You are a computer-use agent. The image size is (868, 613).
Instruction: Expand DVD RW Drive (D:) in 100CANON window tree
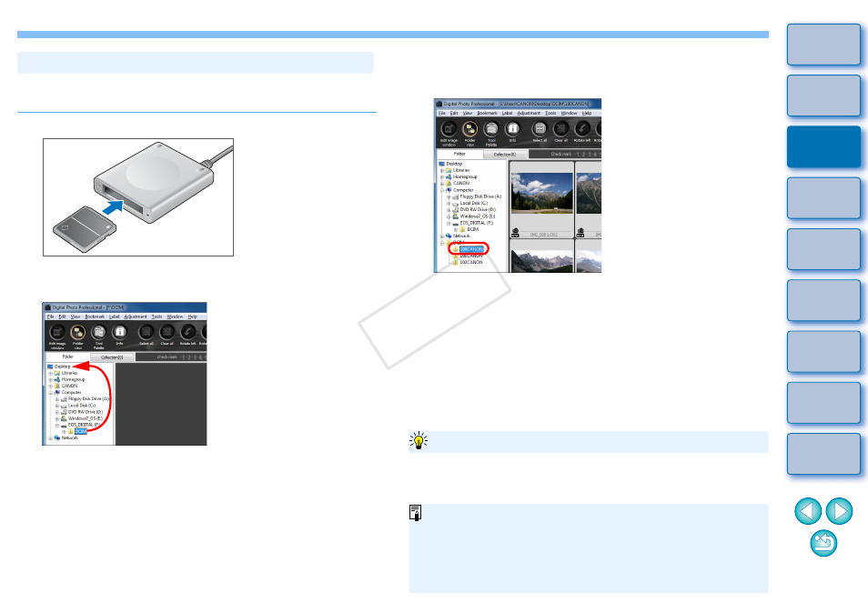click(449, 210)
